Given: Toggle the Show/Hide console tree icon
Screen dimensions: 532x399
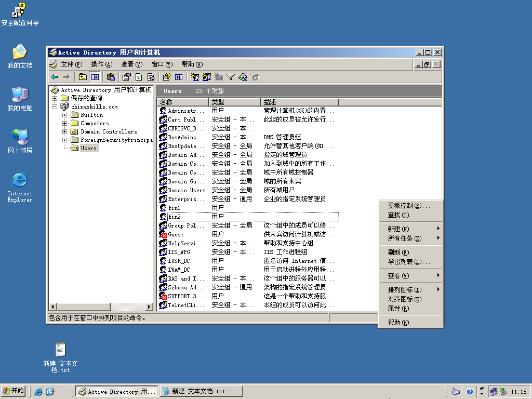Looking at the screenshot, I should coord(95,77).
